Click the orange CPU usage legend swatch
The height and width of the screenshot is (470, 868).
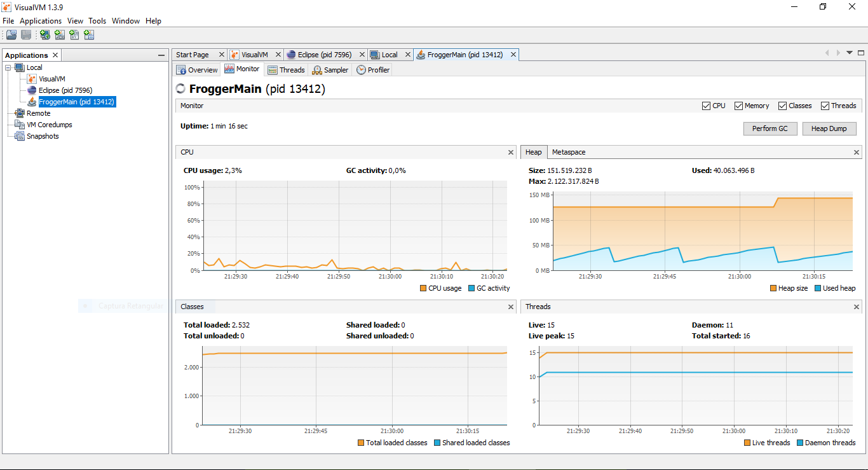(423, 289)
